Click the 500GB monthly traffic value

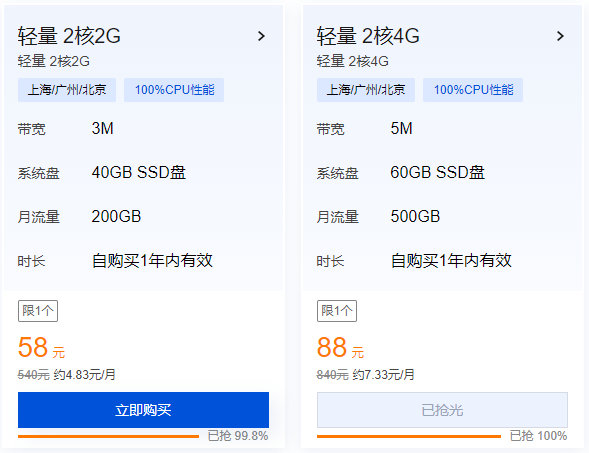(415, 216)
